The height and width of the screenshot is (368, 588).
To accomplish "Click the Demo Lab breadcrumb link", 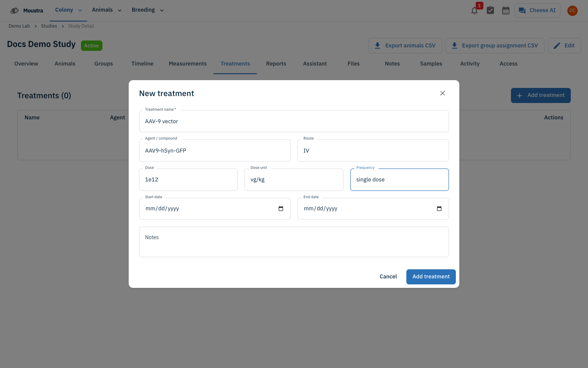I will (19, 26).
